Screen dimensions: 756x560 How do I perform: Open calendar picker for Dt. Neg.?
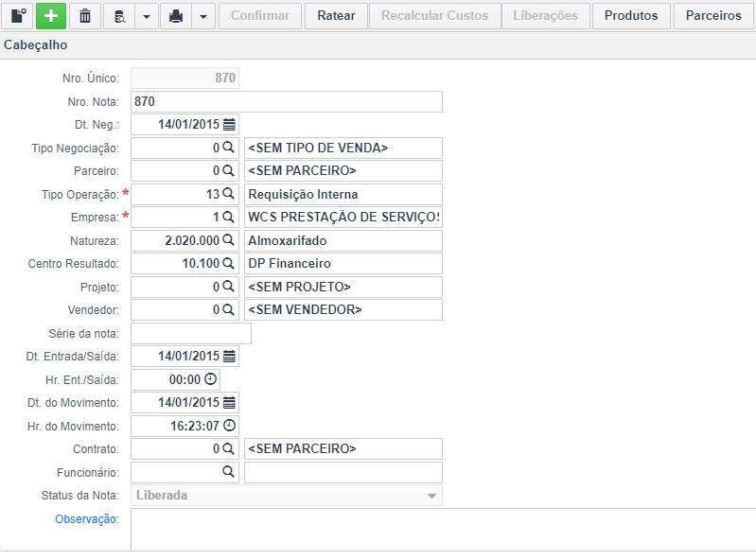click(230, 125)
